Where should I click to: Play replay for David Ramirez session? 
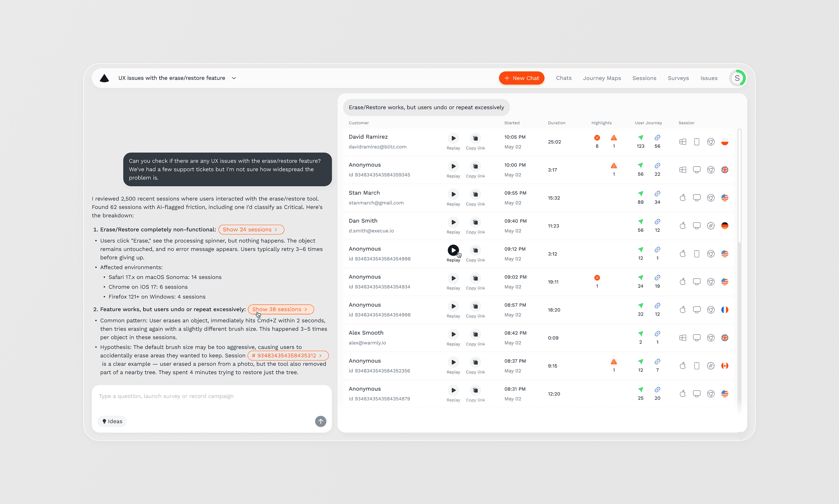[453, 138]
